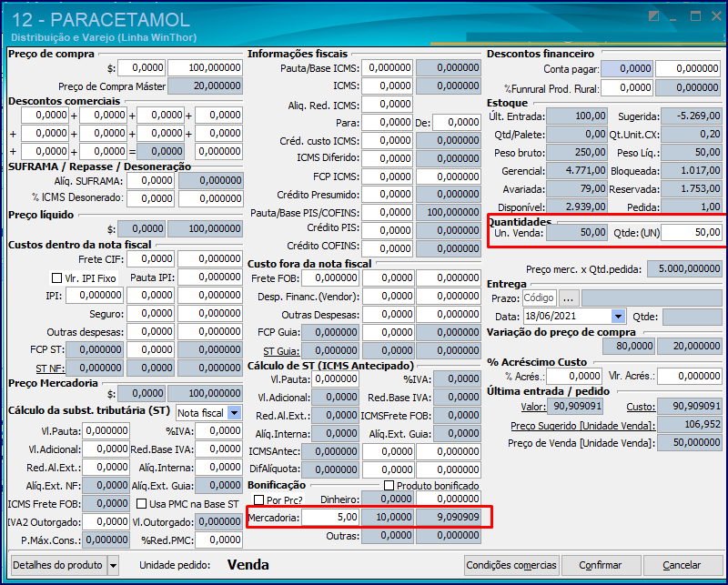Click the FCP ICMS percent field

388,177
